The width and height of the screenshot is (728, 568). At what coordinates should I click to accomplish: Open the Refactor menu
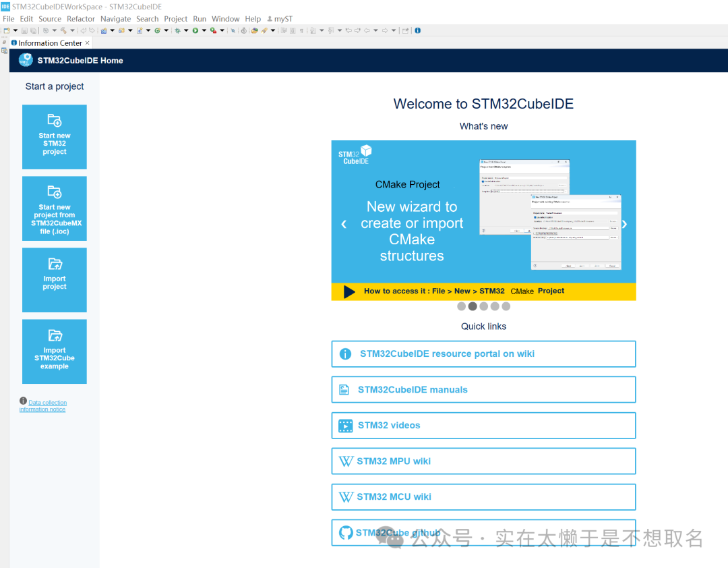pos(81,19)
